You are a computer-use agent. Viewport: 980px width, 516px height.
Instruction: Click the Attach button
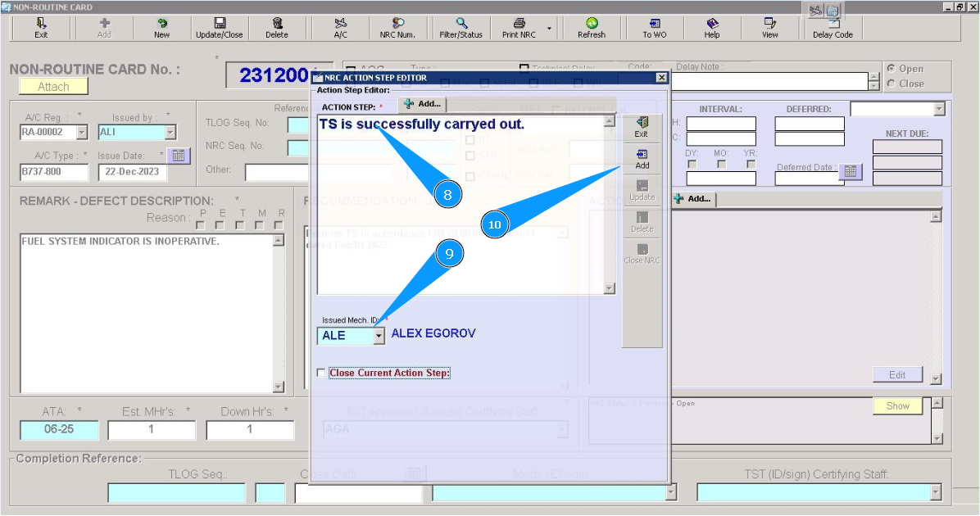coord(54,87)
